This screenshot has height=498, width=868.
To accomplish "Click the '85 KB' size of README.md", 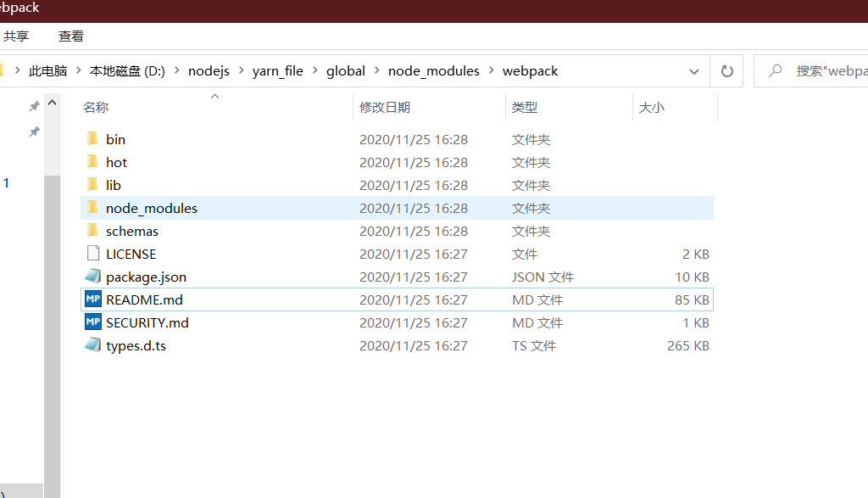I will pos(692,299).
